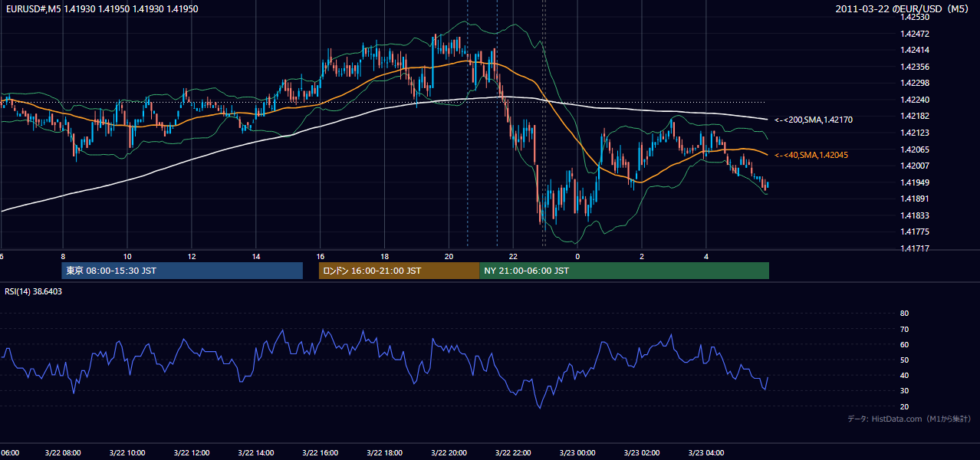
Task: Click RSI scale level 50
Action: click(904, 360)
